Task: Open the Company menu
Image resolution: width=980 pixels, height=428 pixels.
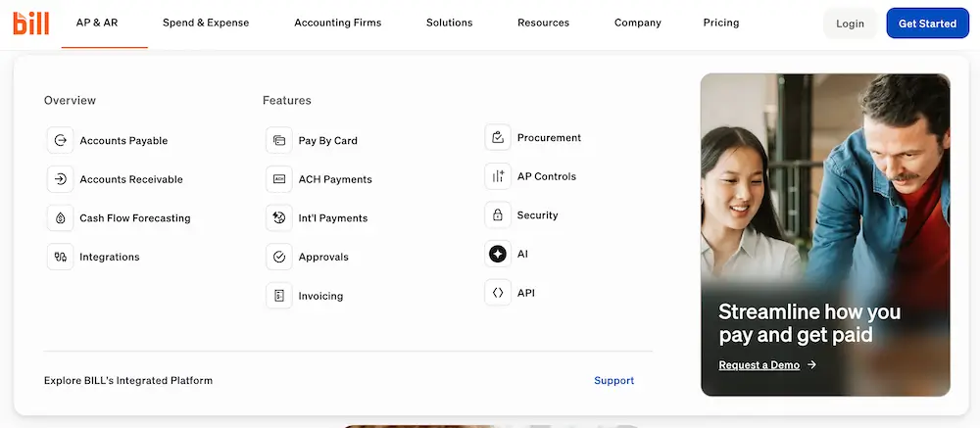Action: click(638, 23)
